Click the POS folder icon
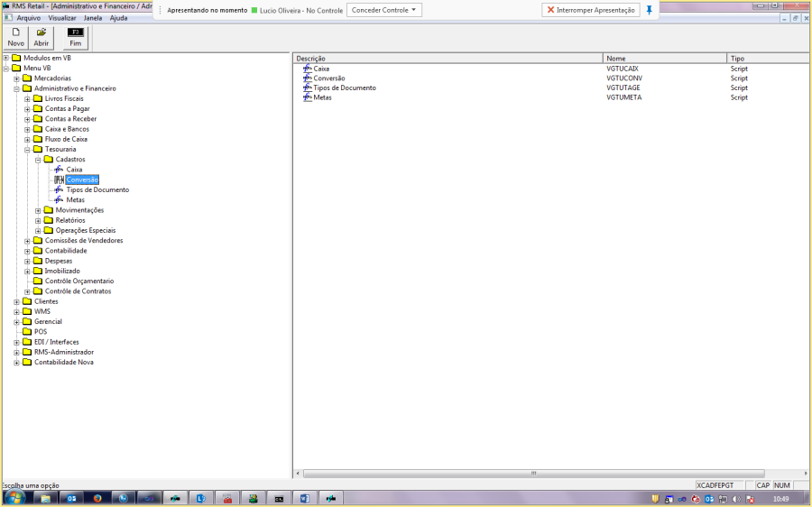812x507 pixels. pos(27,331)
